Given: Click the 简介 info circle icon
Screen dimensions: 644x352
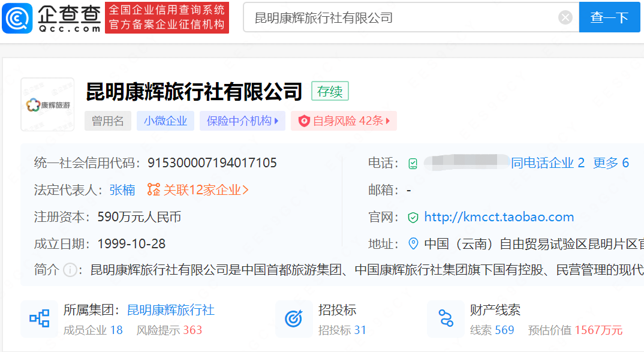Looking at the screenshot, I should [x=70, y=270].
